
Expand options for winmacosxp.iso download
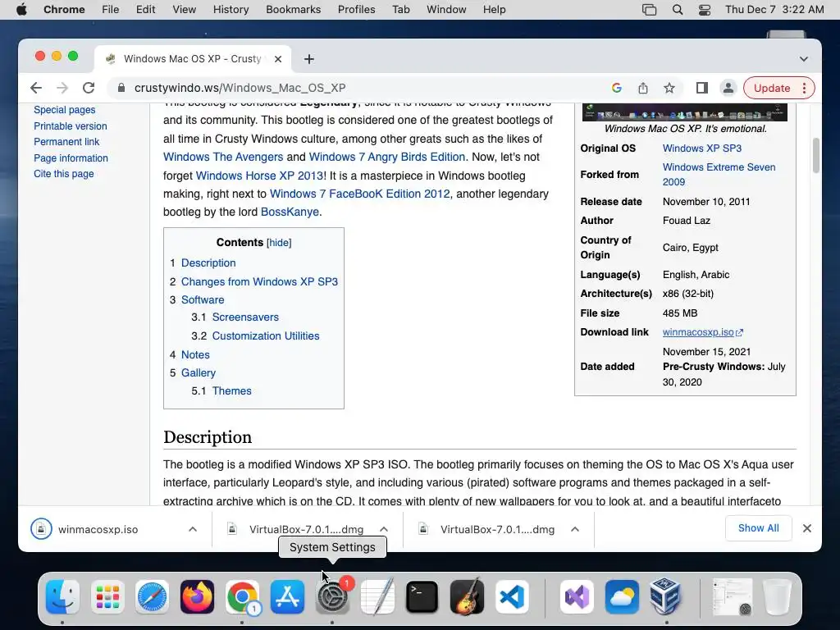193,529
